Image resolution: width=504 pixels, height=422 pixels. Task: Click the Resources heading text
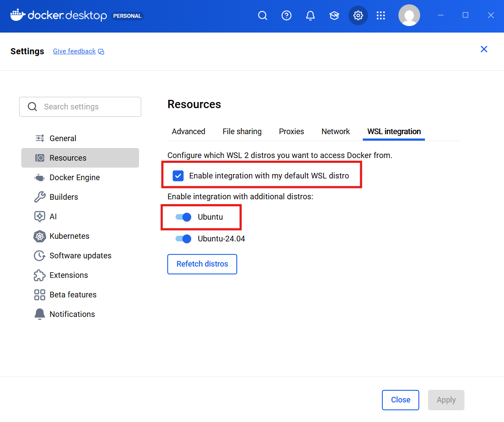(194, 104)
